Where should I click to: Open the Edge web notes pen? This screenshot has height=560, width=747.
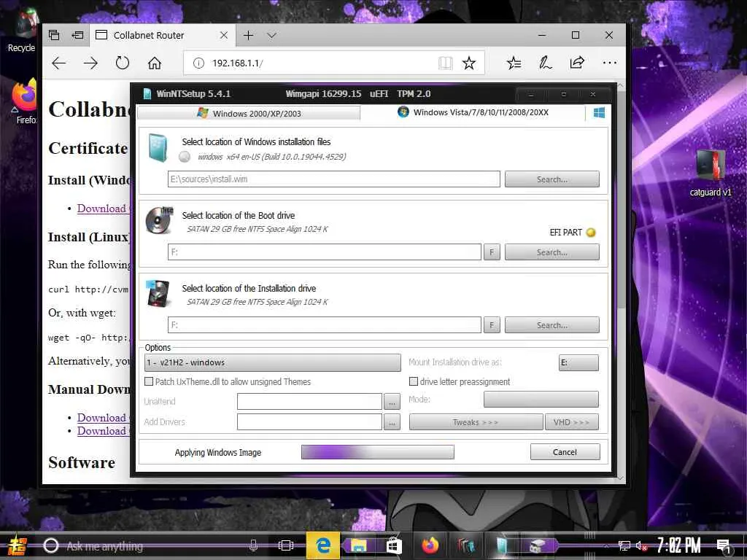click(x=546, y=63)
